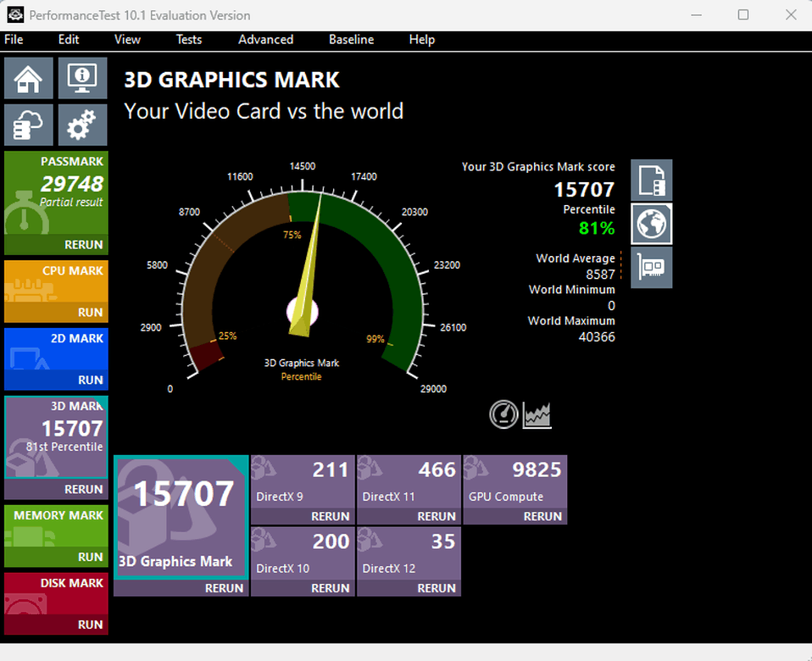Image resolution: width=812 pixels, height=661 pixels.
Task: Select the large 3D Graphics Mark tile
Action: coord(181,517)
